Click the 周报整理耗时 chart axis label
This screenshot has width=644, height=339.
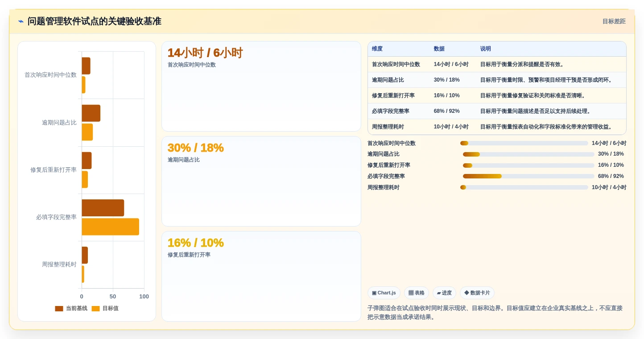coord(59,265)
